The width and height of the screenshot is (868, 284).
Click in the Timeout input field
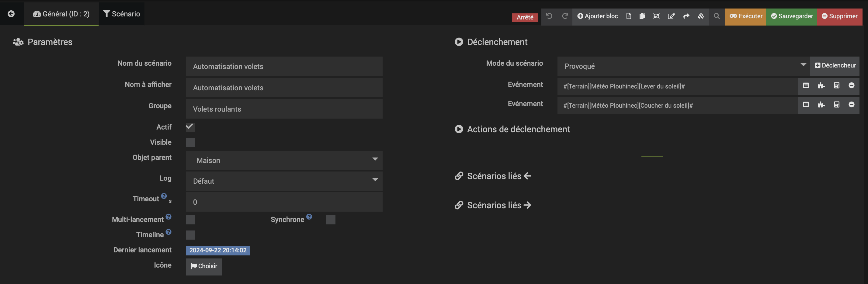coord(284,202)
